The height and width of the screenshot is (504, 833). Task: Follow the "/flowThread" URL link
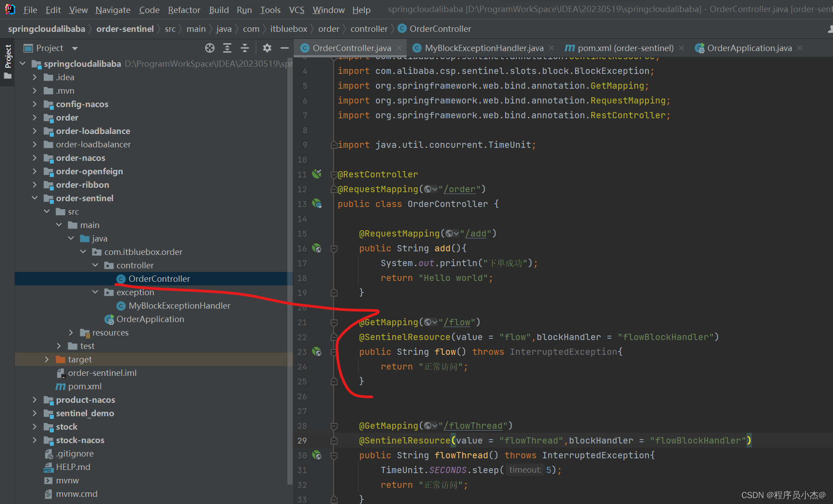pyautogui.click(x=473, y=426)
